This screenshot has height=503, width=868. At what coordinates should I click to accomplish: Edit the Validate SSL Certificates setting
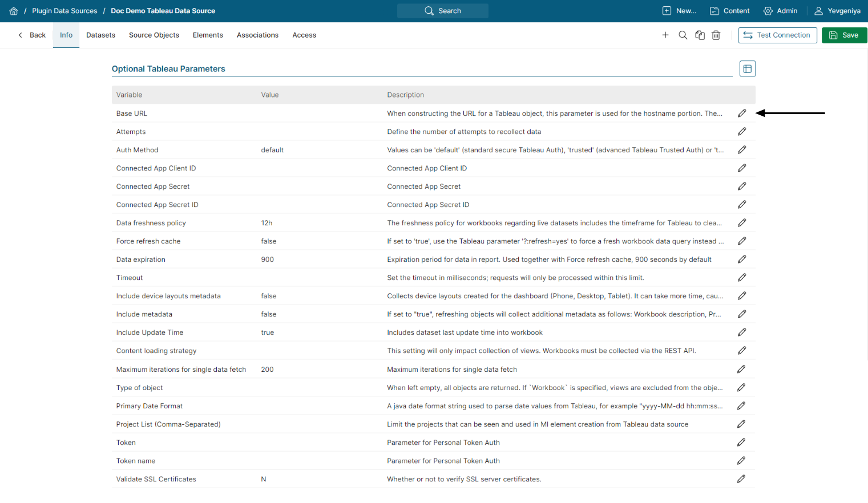tap(741, 479)
